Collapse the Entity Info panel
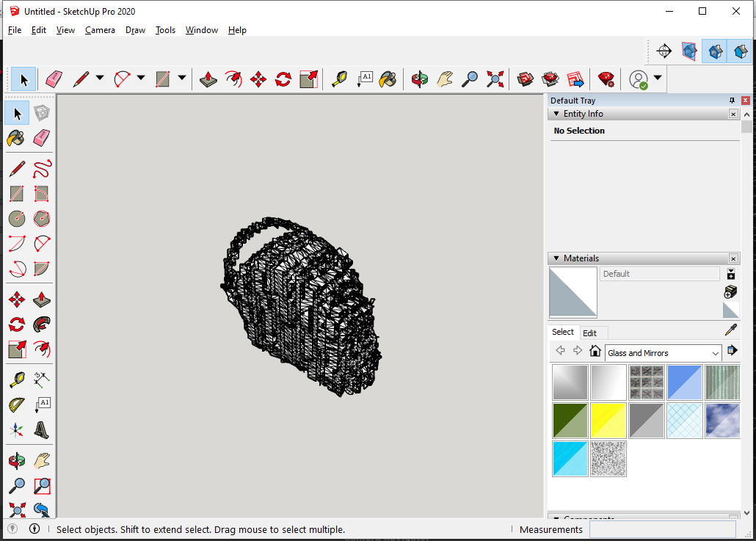This screenshot has height=541, width=756. [556, 114]
